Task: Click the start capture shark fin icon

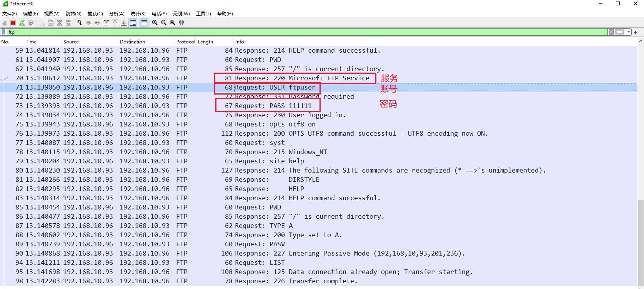Action: point(5,23)
